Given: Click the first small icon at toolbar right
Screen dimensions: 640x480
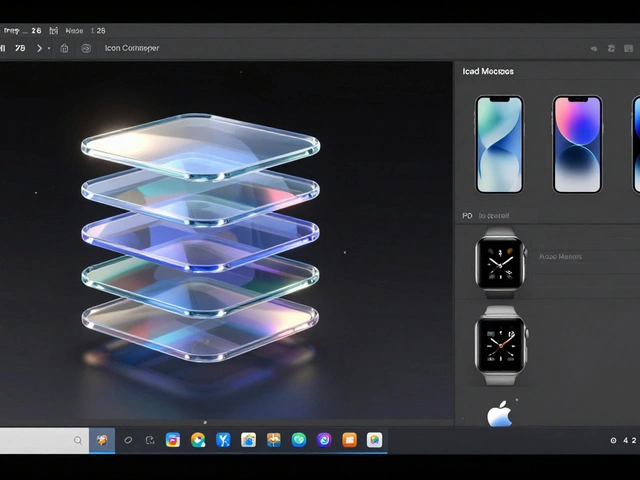Looking at the screenshot, I should tap(593, 49).
